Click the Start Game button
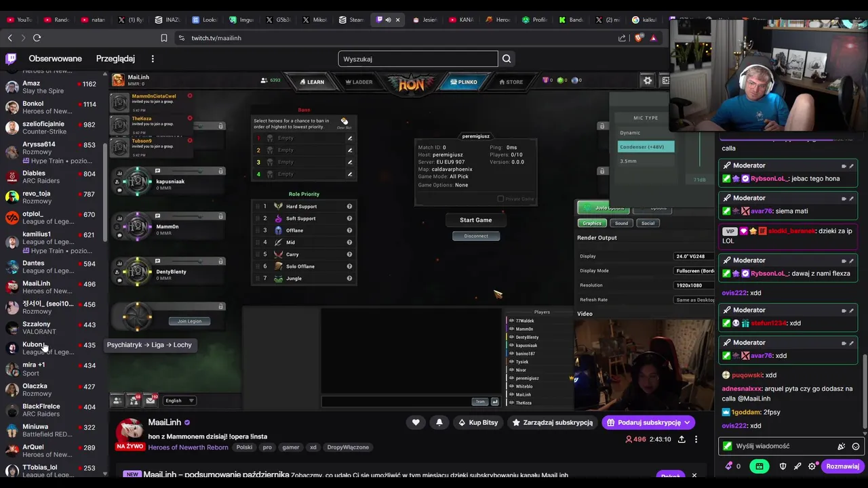 pos(476,220)
